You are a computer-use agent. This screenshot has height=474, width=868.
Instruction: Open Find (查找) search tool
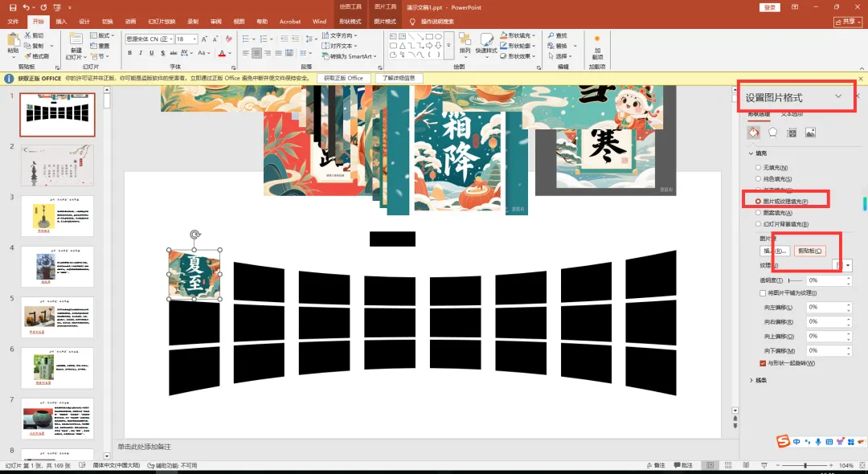pos(558,35)
